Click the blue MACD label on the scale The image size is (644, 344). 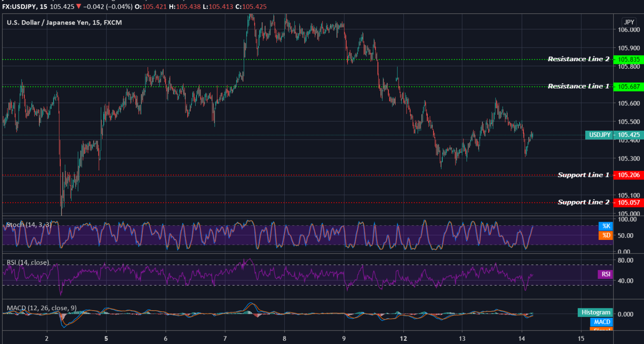[602, 322]
